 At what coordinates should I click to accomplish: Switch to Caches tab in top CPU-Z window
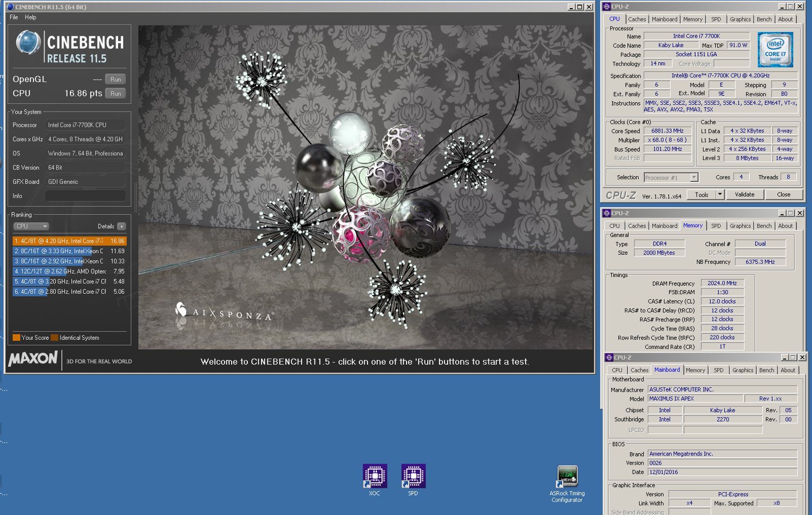point(637,19)
